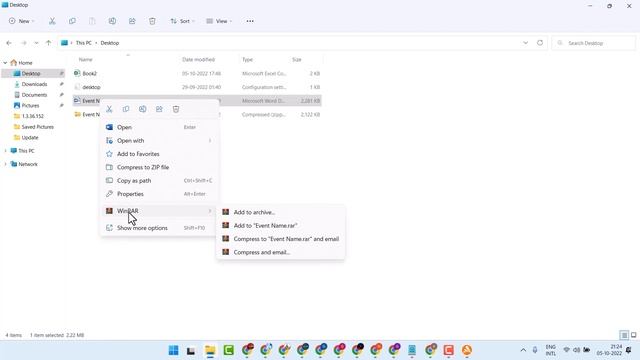640x360 pixels.
Task: Choose Compress to ZIP file
Action: tap(159, 167)
